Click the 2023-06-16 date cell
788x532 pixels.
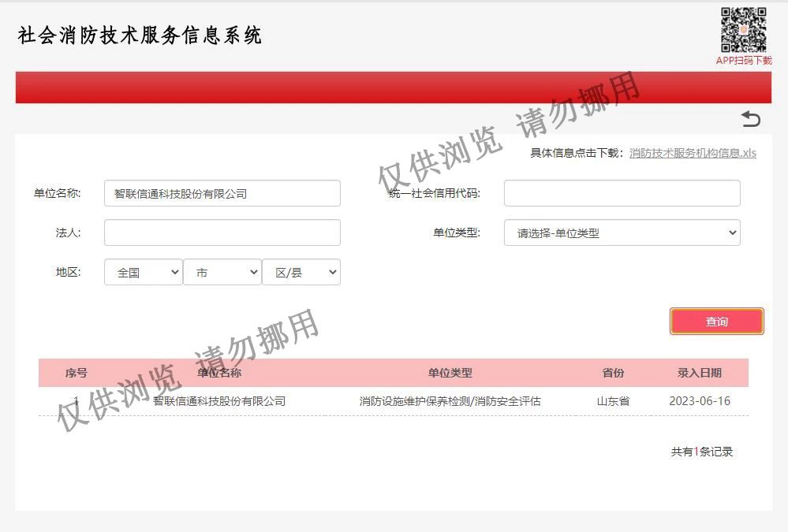pos(699,401)
